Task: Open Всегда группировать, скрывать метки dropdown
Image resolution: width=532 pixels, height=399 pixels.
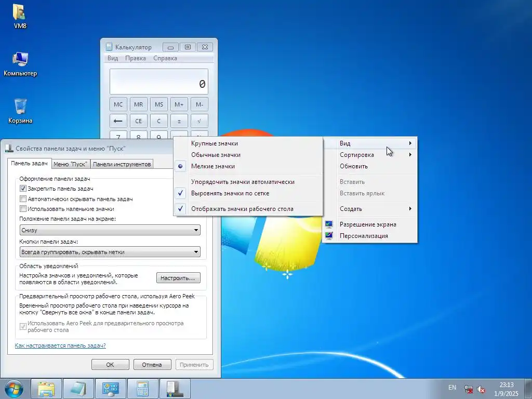Action: click(110, 252)
